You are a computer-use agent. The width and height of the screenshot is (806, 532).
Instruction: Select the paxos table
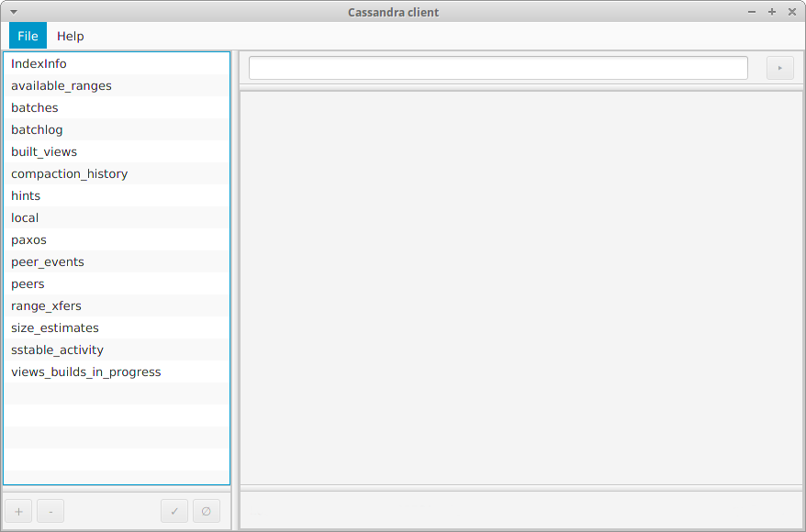point(117,239)
